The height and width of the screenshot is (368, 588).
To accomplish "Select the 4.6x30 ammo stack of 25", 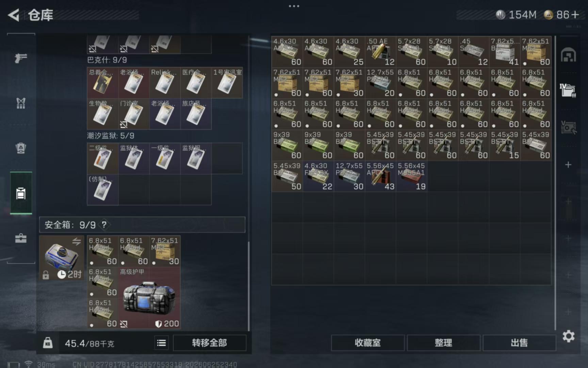I will 349,52.
